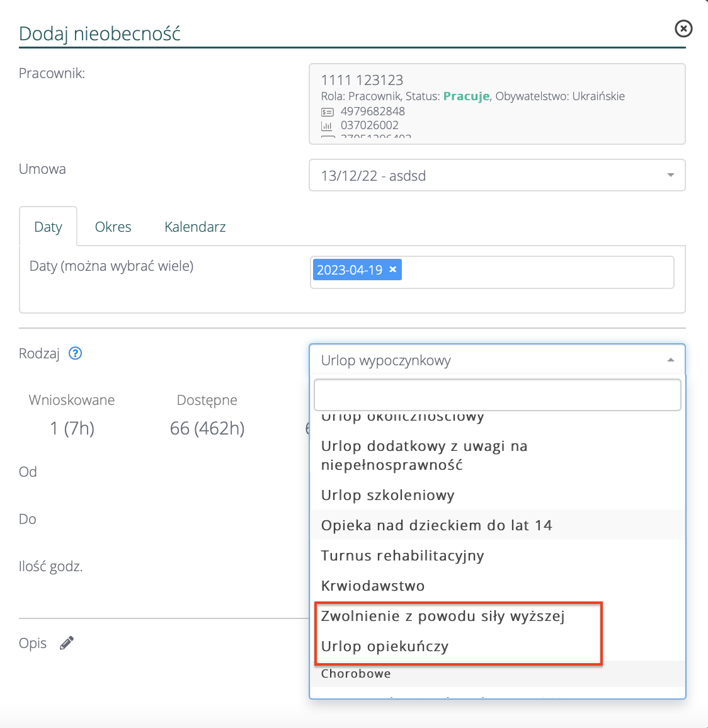708x728 pixels.
Task: Click the pencil edit icon beside Opis
Action: (x=67, y=643)
